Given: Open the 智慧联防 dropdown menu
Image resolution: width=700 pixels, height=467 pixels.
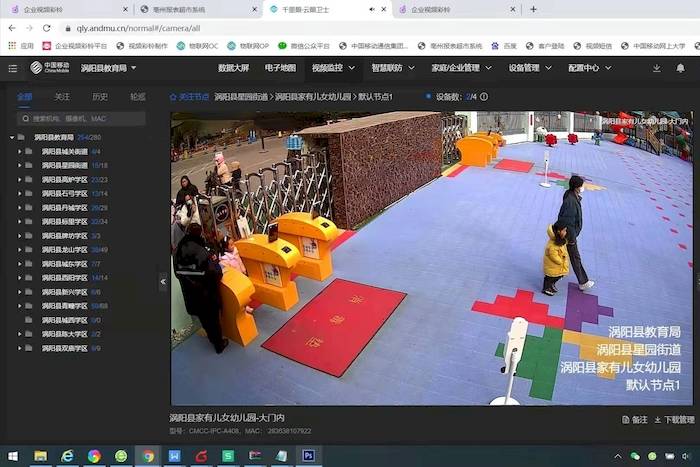Looking at the screenshot, I should (x=393, y=68).
